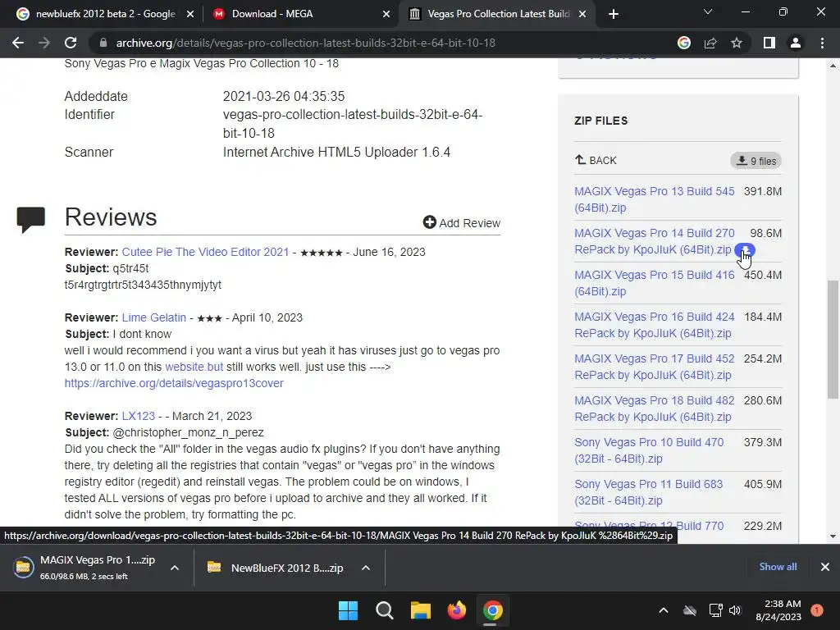Click the forward navigation arrow
Screen dimensions: 840x630
point(44,43)
